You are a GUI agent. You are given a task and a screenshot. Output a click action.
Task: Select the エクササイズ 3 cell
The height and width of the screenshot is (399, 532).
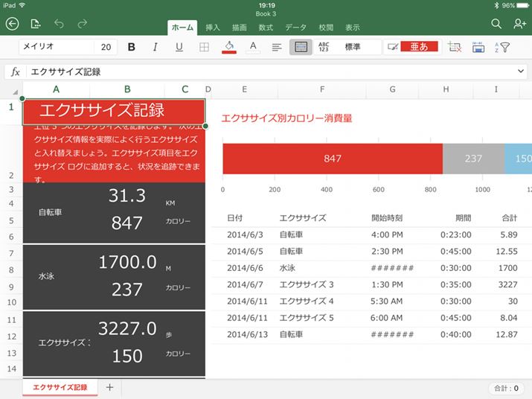[x=307, y=284]
